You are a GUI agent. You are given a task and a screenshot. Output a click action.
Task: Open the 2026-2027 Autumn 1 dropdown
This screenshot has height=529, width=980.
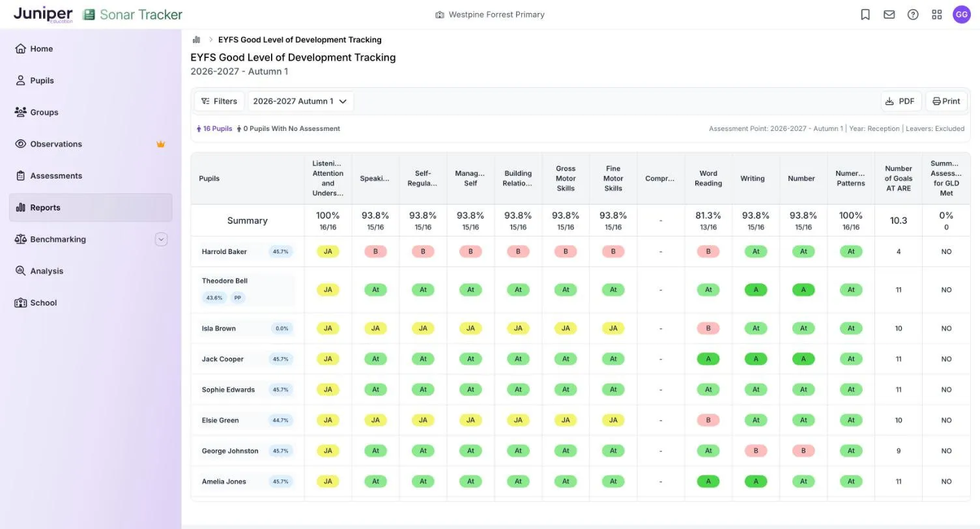click(x=300, y=101)
